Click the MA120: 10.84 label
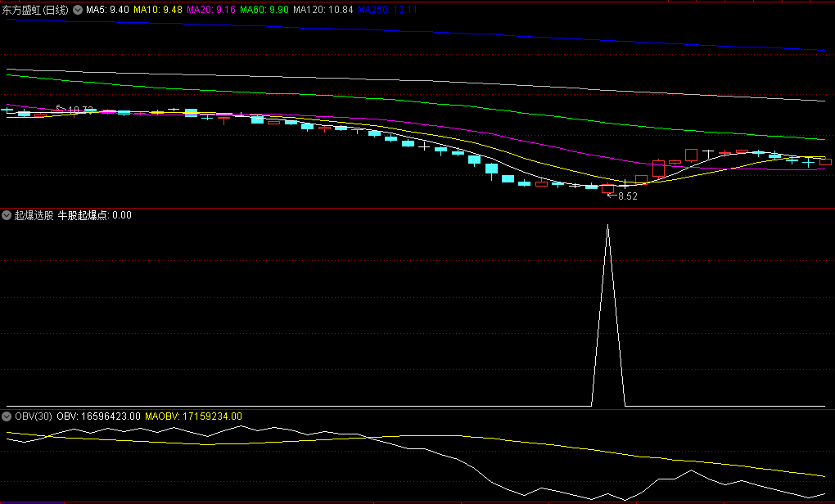Screen dimensions: 835x504 (323, 10)
